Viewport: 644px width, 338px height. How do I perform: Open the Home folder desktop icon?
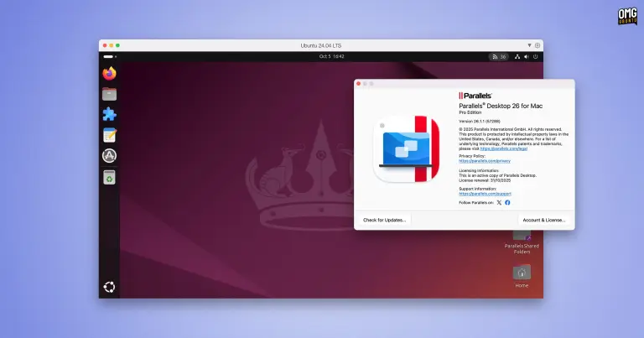(x=522, y=276)
